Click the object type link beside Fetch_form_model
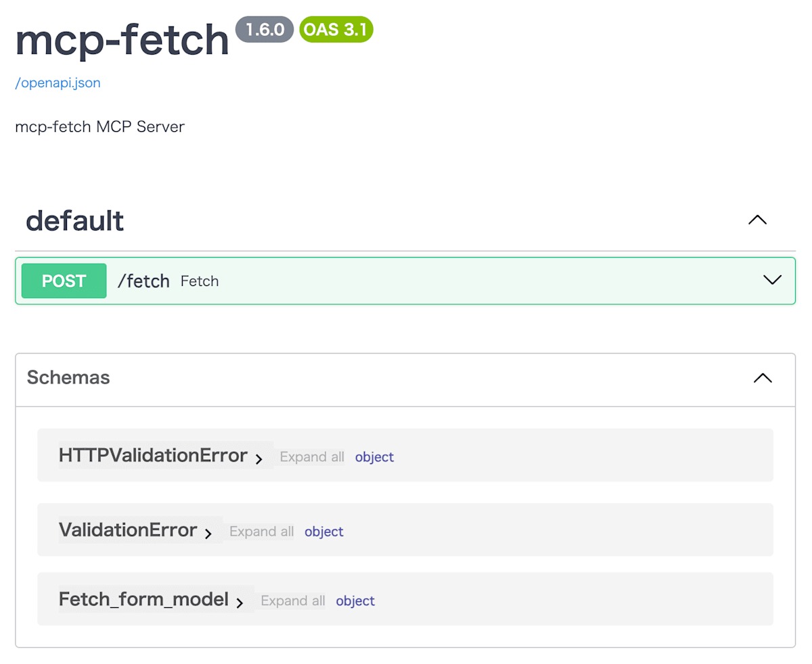The height and width of the screenshot is (664, 812). pyautogui.click(x=355, y=601)
